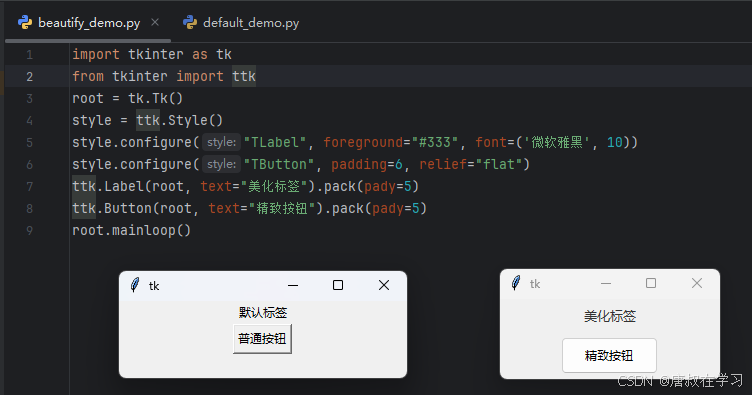Click the highlighted ttk in the import line
The image size is (752, 395).
tap(244, 76)
